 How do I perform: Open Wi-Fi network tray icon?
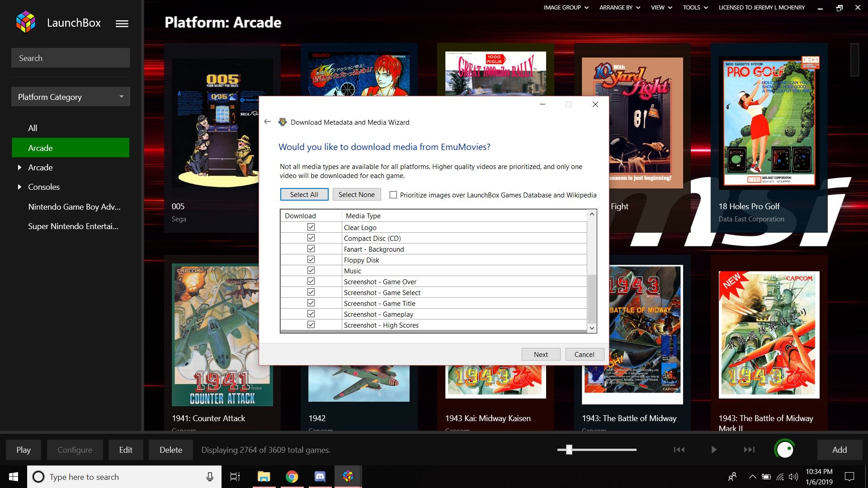coord(780,477)
